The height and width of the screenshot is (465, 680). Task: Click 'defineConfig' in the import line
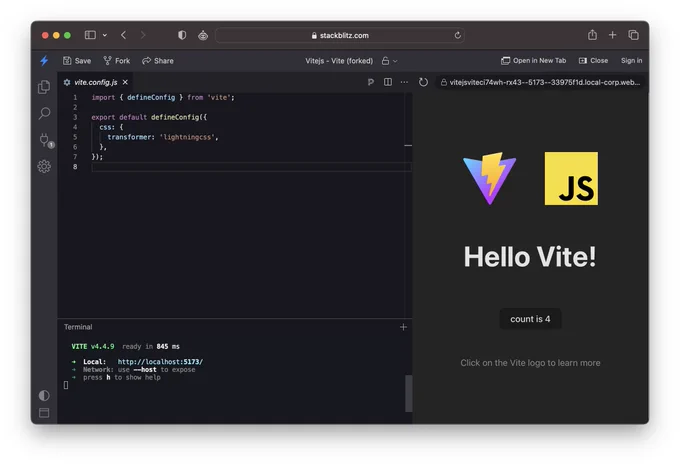click(151, 98)
